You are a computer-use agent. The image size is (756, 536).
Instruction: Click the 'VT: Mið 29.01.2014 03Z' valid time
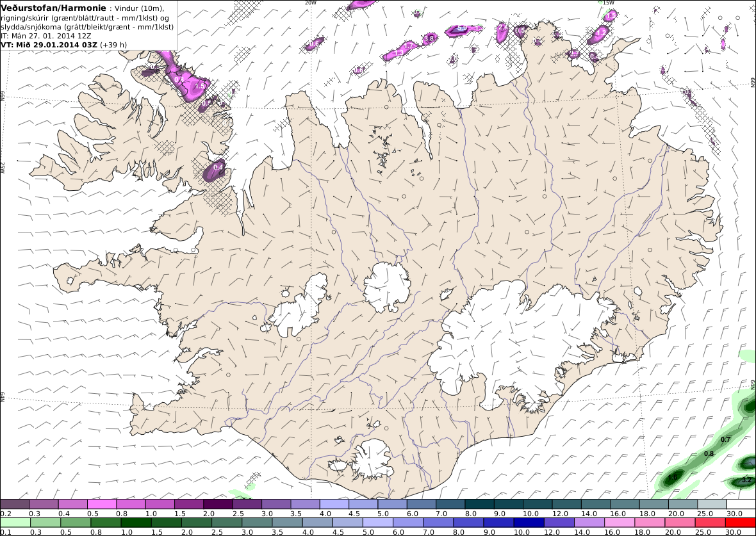click(49, 45)
